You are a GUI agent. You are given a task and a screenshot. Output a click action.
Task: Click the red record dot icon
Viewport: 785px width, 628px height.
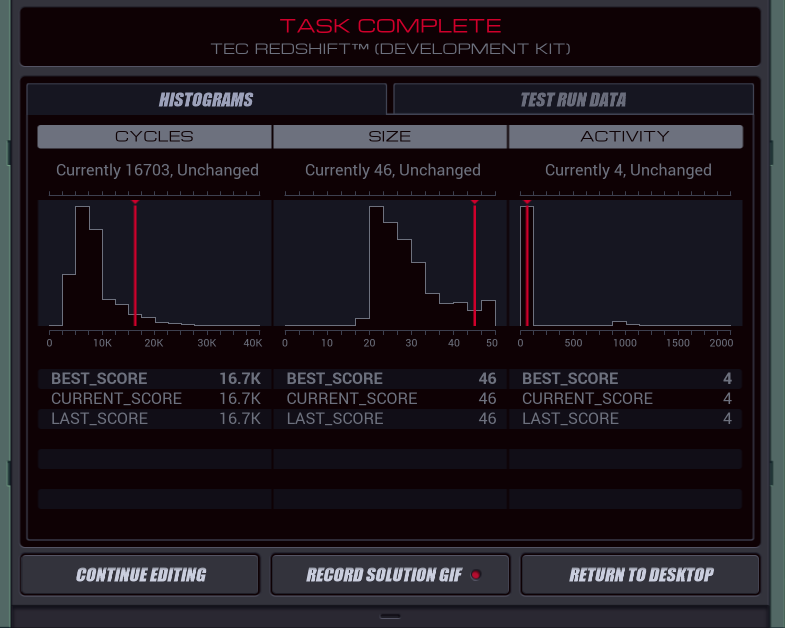tap(476, 574)
